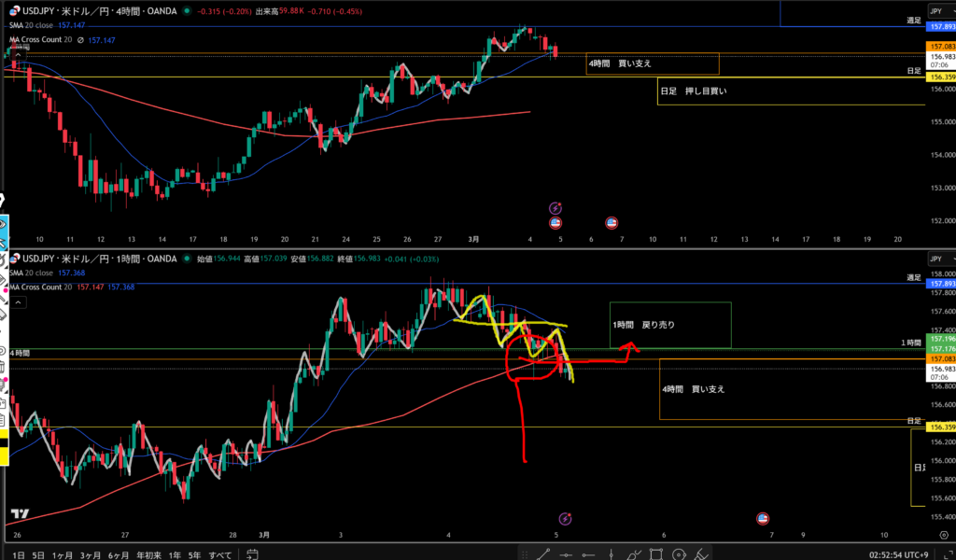This screenshot has height=560, width=956.
Task: Click the USDJPY 1時間 symbol title on lower chart
Action: (101, 259)
